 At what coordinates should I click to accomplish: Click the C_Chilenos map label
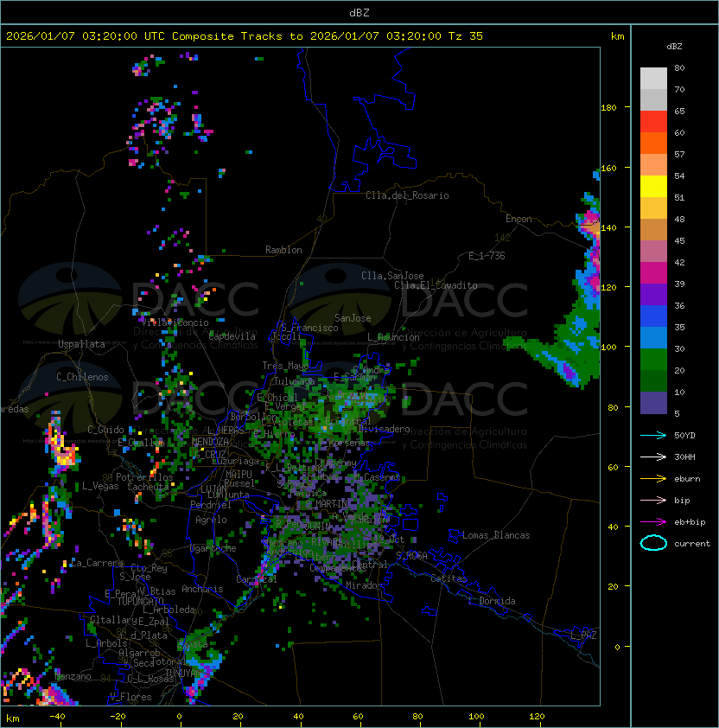tap(82, 377)
